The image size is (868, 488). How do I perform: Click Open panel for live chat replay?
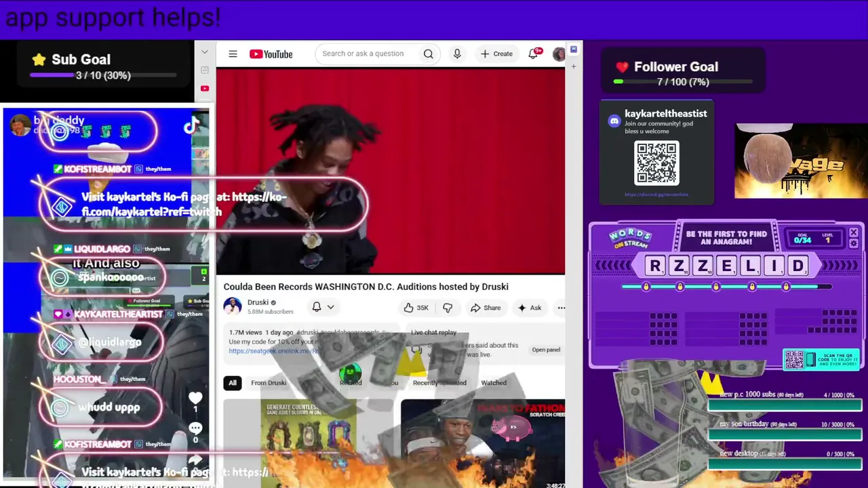[x=546, y=350]
